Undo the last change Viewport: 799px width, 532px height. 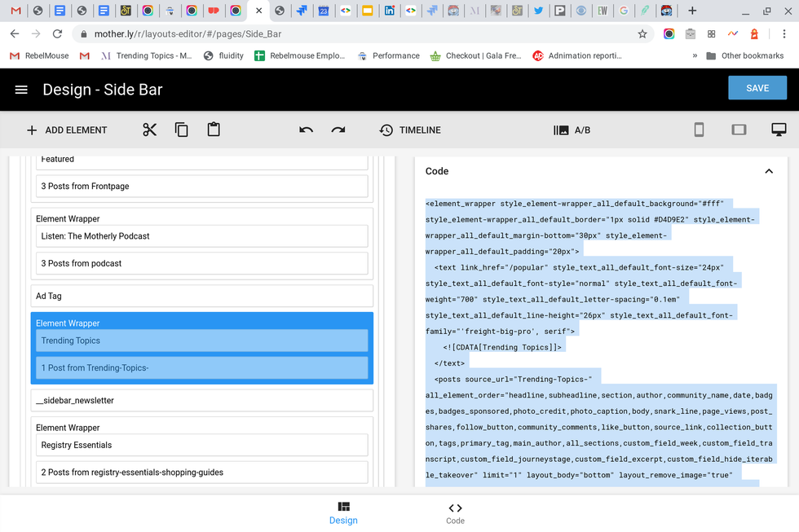pyautogui.click(x=306, y=130)
